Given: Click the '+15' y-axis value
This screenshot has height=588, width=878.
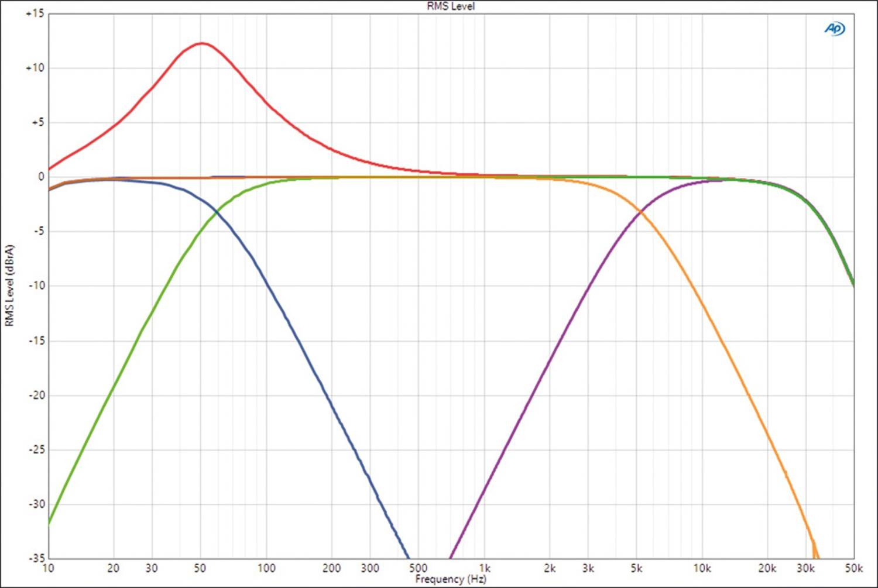Looking at the screenshot, I should tap(35, 13).
